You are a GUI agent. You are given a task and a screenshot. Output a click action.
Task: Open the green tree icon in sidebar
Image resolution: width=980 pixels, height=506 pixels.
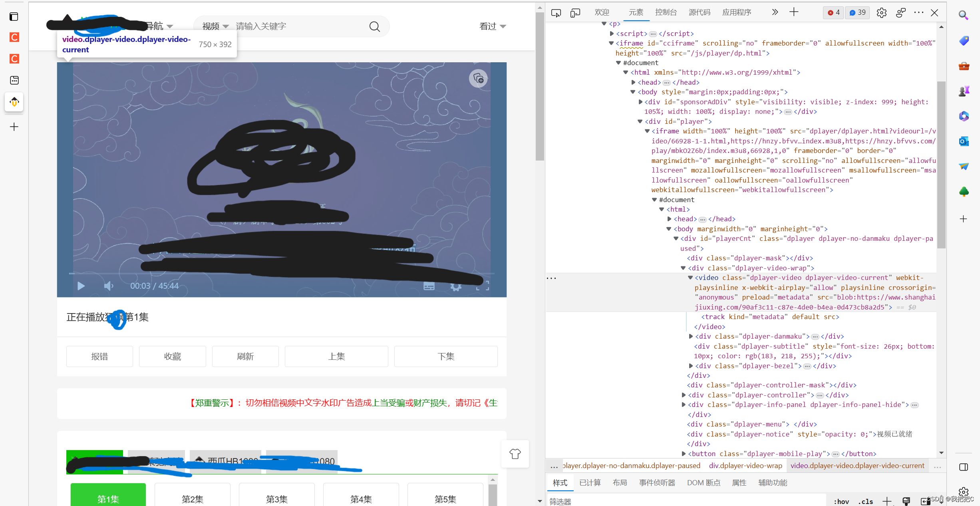(964, 192)
